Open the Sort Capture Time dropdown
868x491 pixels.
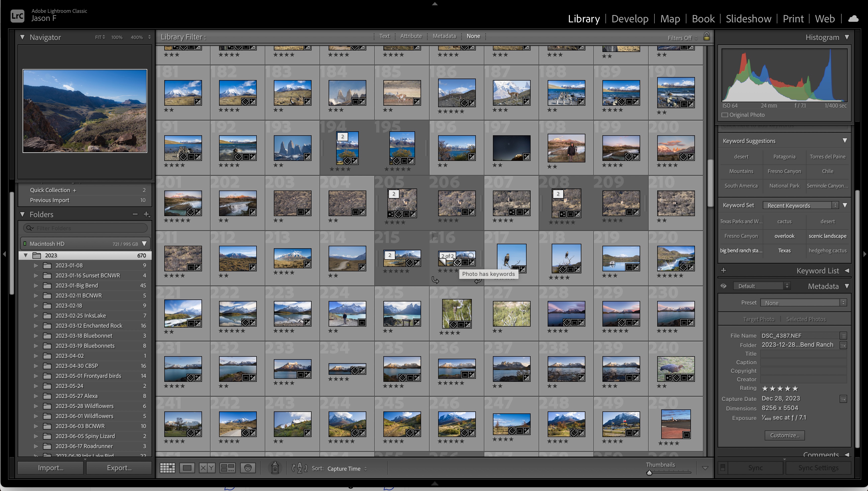point(347,468)
